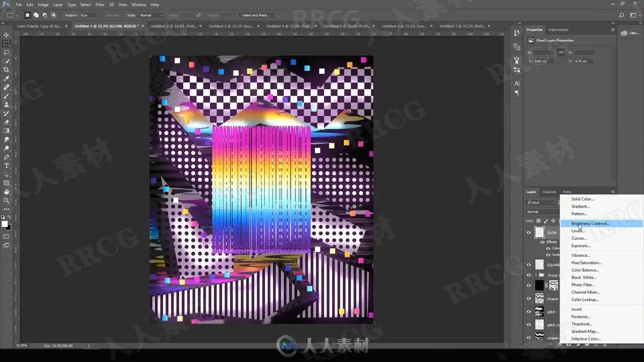Select the History Brush tool
Viewport: 644px width, 362px height.
tap(7, 113)
